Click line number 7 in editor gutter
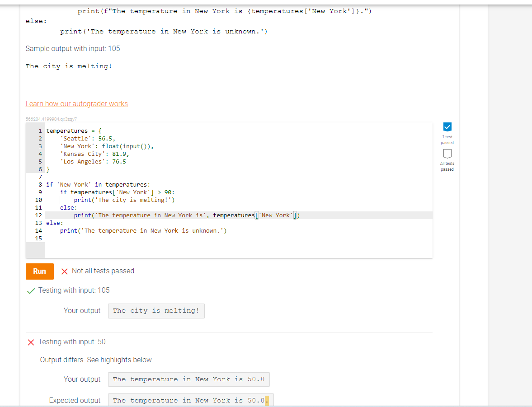The width and height of the screenshot is (532, 407). coord(40,177)
